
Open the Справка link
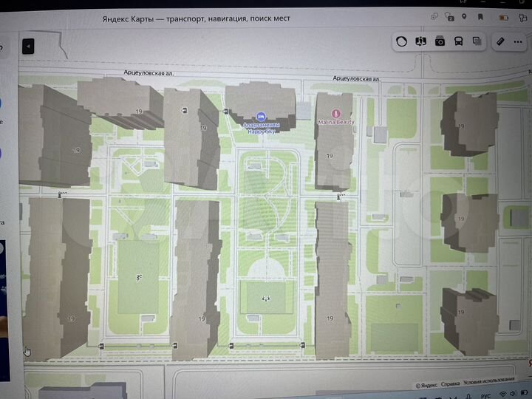point(451,385)
